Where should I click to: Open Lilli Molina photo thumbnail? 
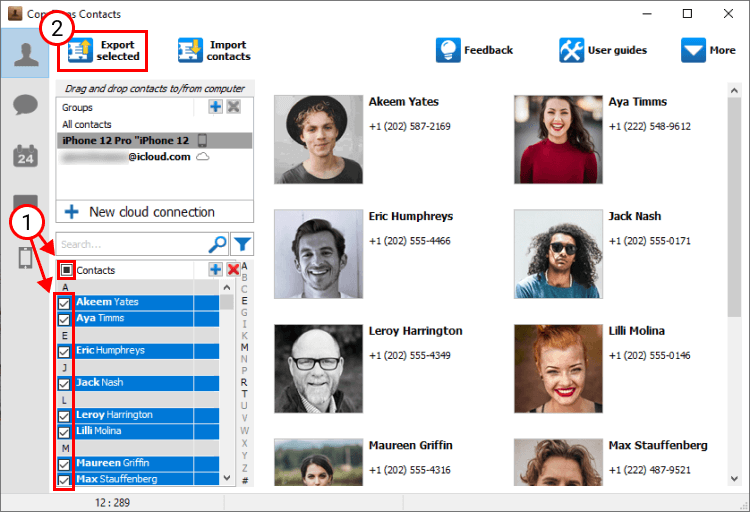tap(558, 368)
